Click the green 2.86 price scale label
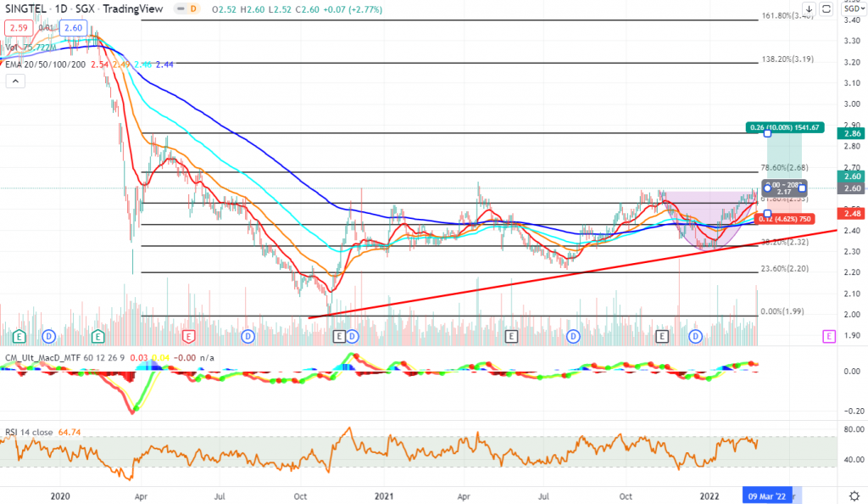 (x=853, y=133)
